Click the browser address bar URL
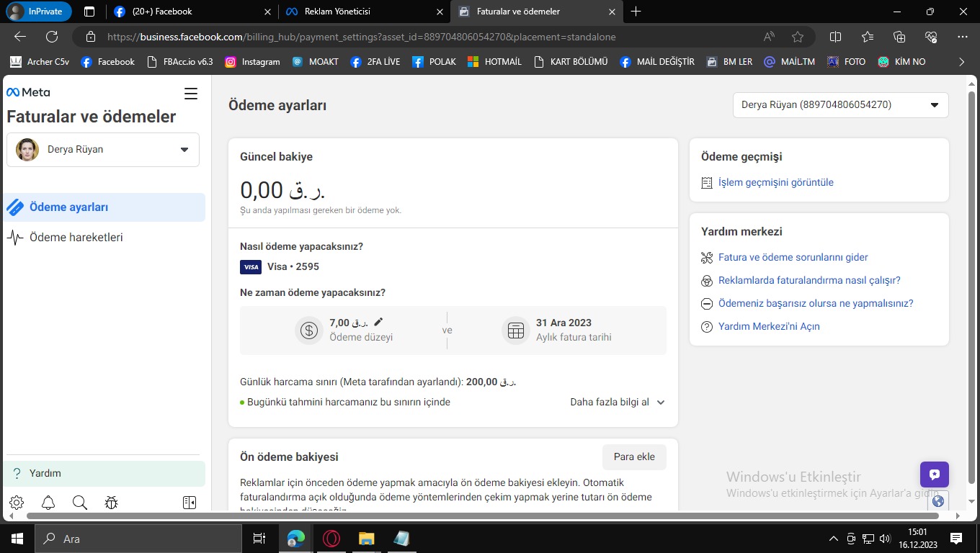This screenshot has width=980, height=553. pos(362,37)
